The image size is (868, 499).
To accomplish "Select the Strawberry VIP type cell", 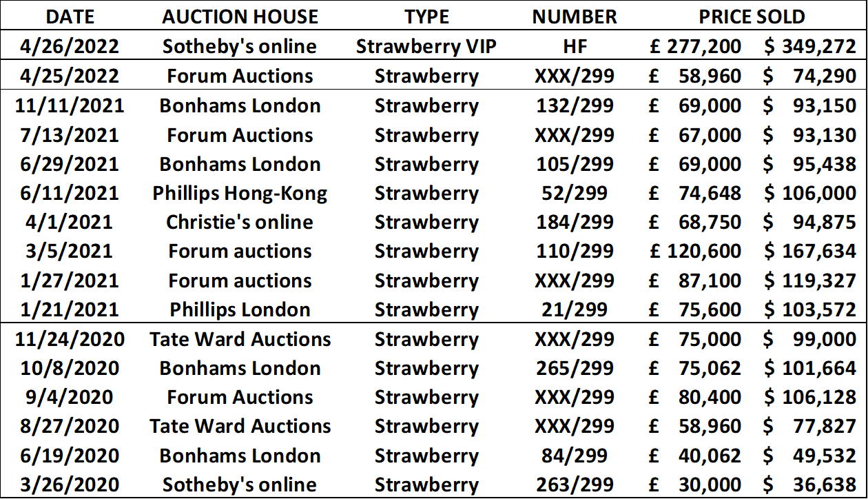I will coord(426,46).
